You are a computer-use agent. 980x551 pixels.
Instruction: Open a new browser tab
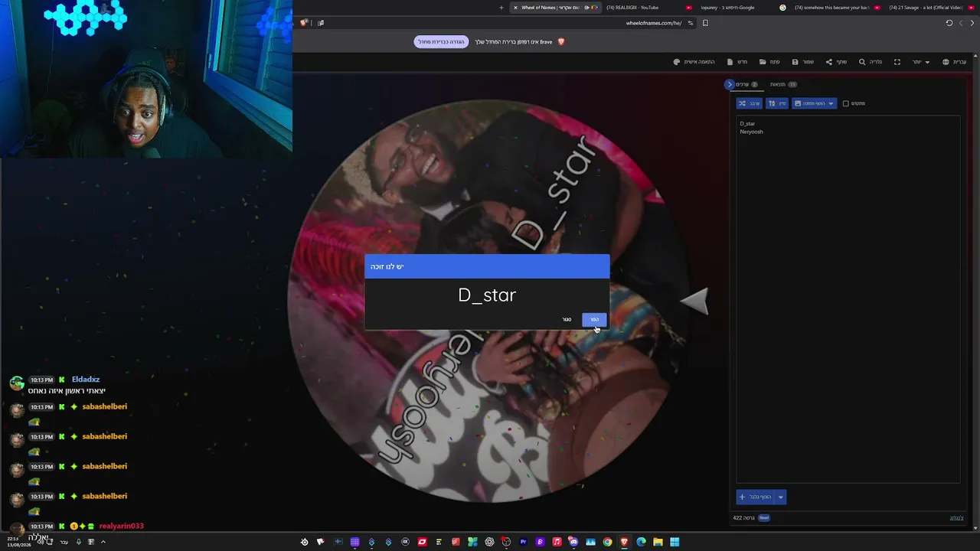point(501,8)
